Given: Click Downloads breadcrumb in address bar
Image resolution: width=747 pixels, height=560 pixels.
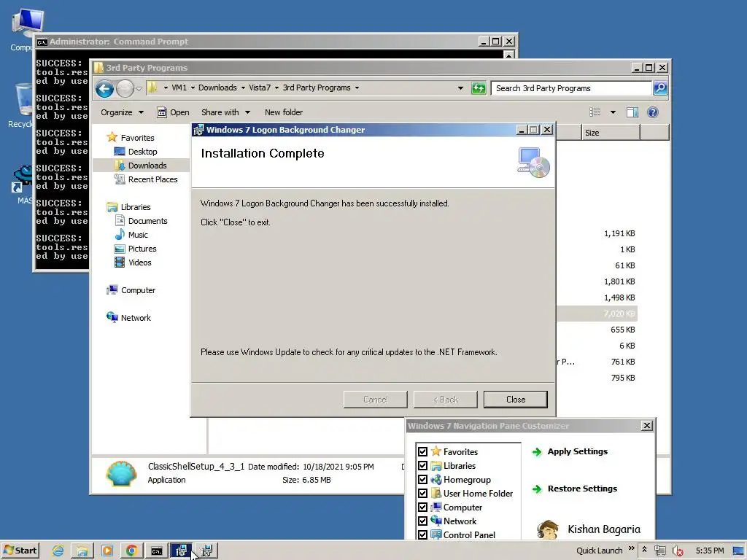Looking at the screenshot, I should pyautogui.click(x=217, y=87).
